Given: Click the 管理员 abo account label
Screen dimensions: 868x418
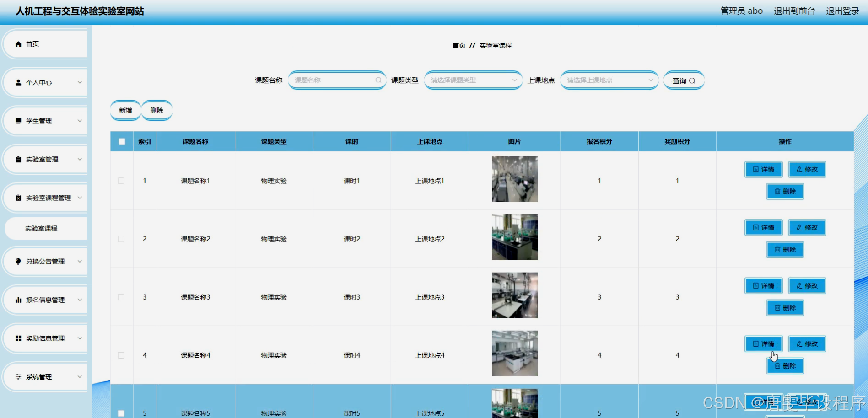Looking at the screenshot, I should (x=741, y=11).
